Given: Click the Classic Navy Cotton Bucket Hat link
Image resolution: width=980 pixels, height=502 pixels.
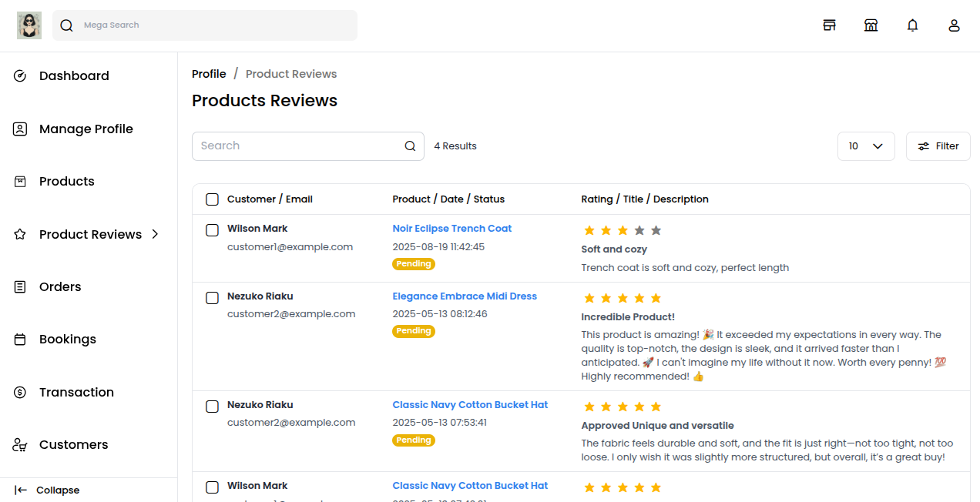Looking at the screenshot, I should pyautogui.click(x=470, y=404).
